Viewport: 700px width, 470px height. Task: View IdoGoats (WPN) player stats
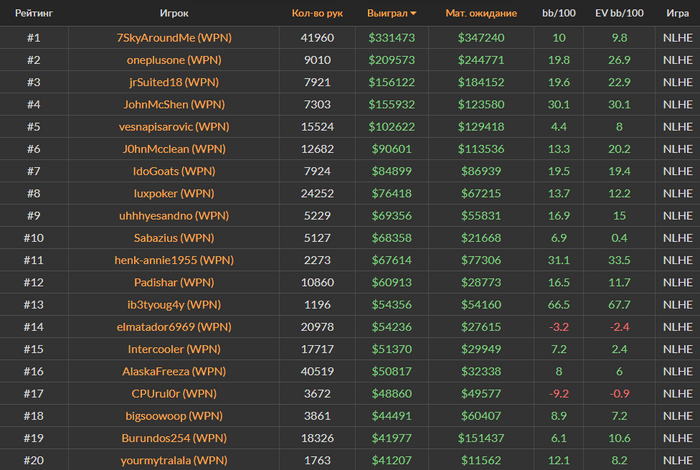pyautogui.click(x=174, y=171)
